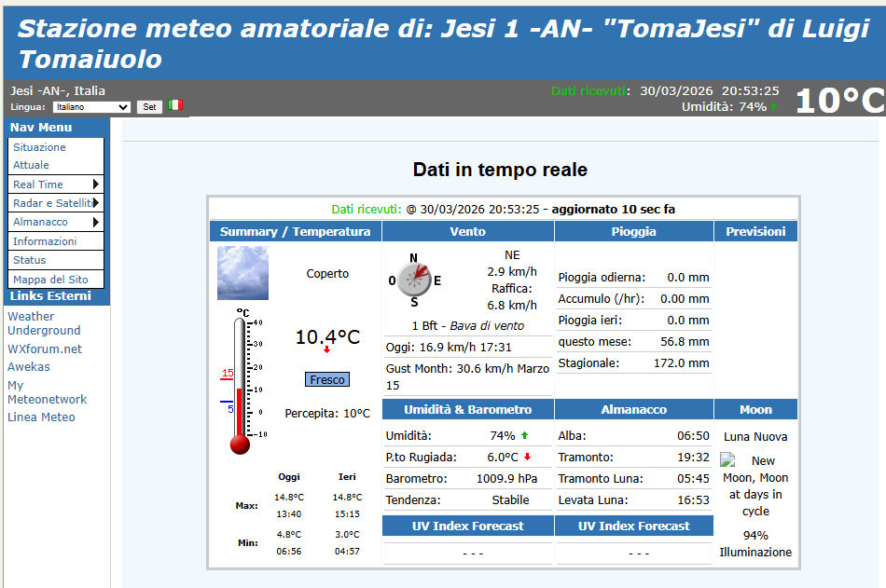The image size is (886, 588).
Task: Click the blue Fresco temperature label
Action: click(x=327, y=379)
